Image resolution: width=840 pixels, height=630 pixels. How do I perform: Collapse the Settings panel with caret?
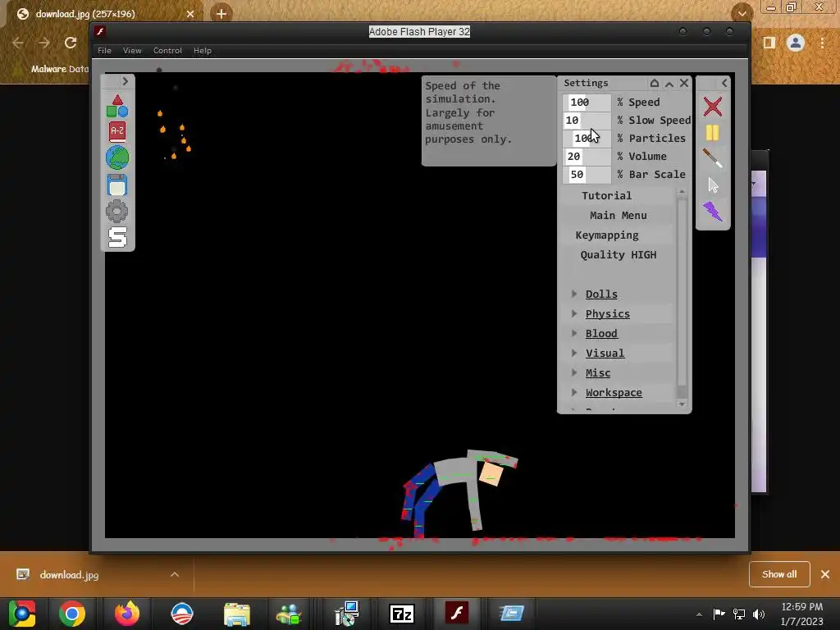pyautogui.click(x=669, y=84)
